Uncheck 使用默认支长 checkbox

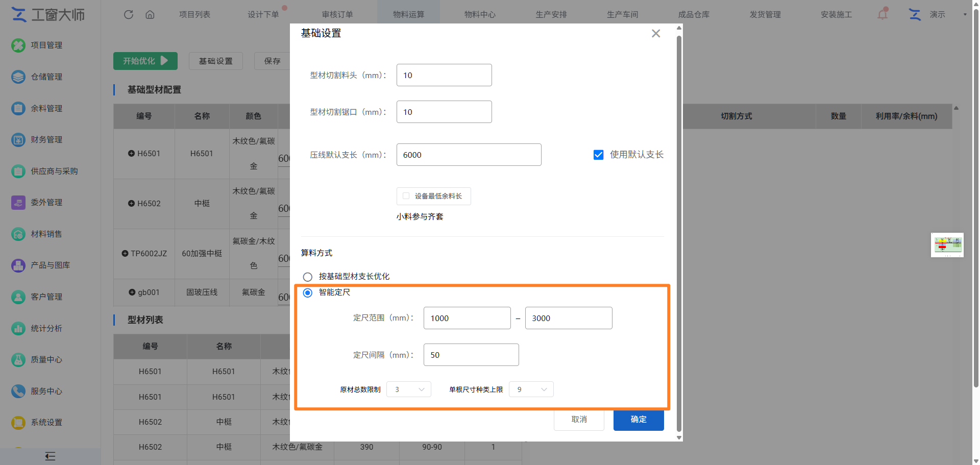(x=598, y=155)
